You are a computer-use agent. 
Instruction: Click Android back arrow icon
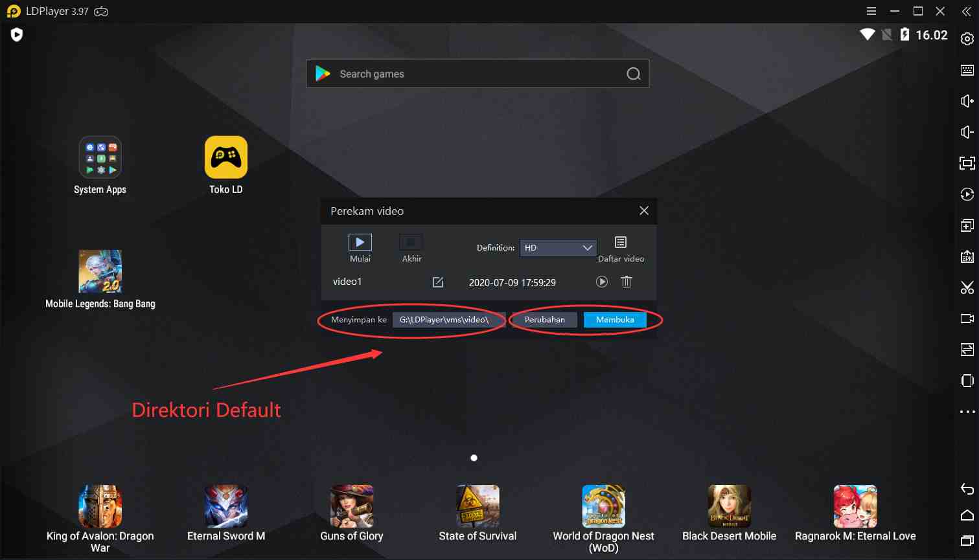point(967,489)
